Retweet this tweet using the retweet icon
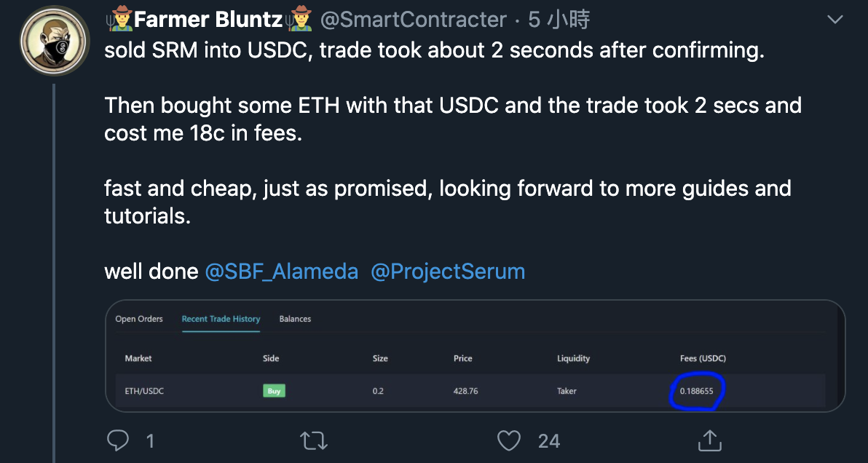Viewport: 868px width, 463px height. 314,441
